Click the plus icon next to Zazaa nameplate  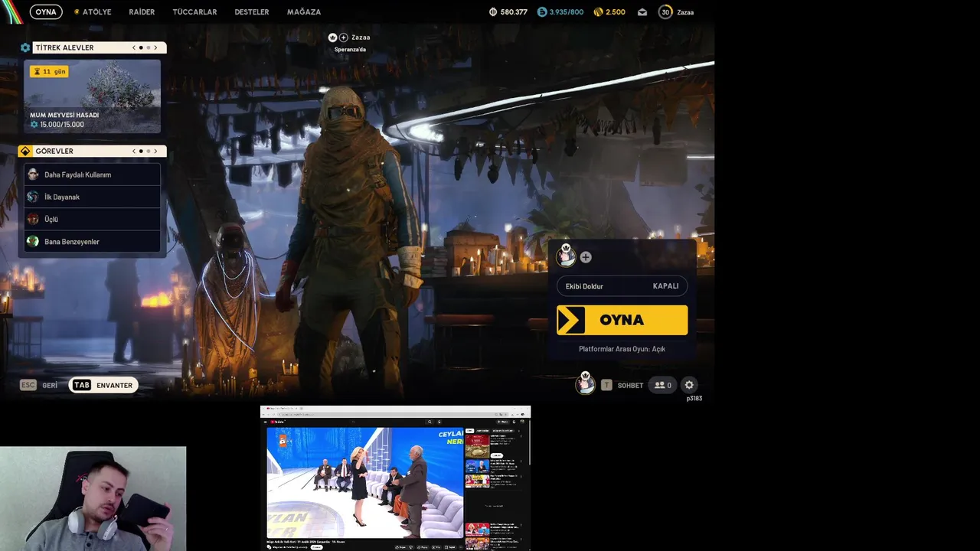click(344, 37)
